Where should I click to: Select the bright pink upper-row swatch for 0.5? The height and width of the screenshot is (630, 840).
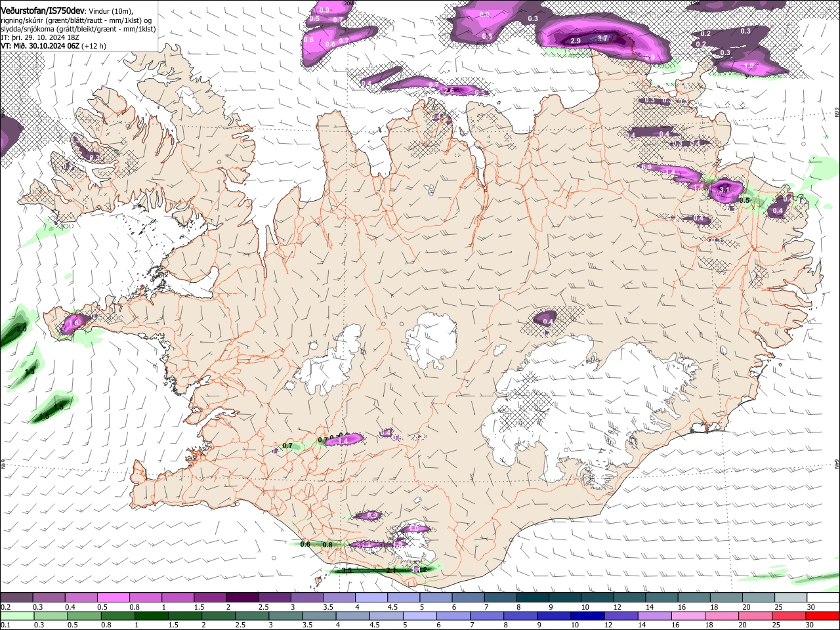point(114,598)
